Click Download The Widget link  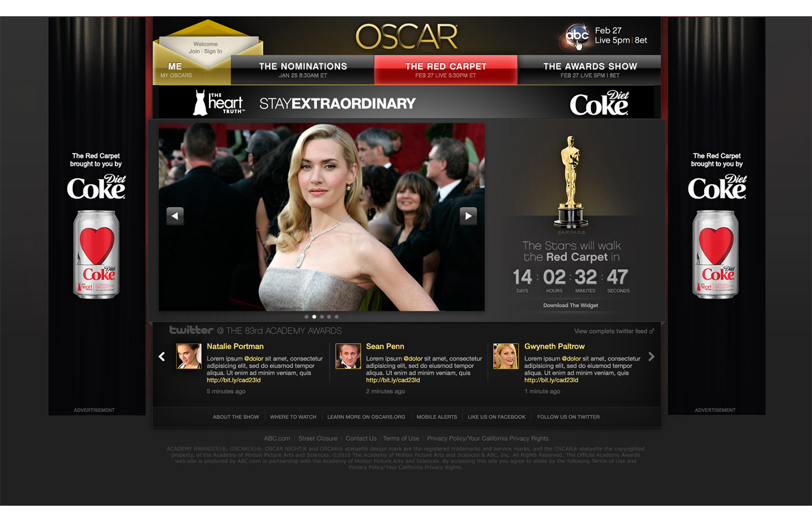click(571, 305)
